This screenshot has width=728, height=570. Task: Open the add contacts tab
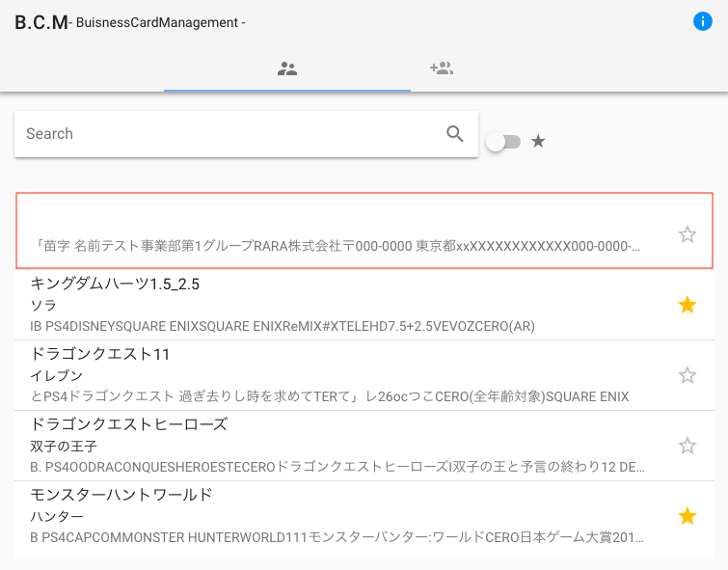click(441, 68)
